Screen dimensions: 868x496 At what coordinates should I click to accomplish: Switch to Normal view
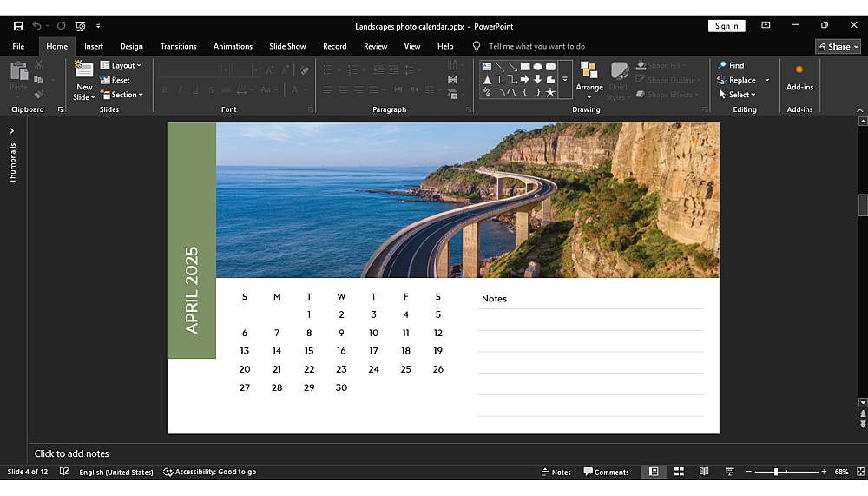click(654, 472)
